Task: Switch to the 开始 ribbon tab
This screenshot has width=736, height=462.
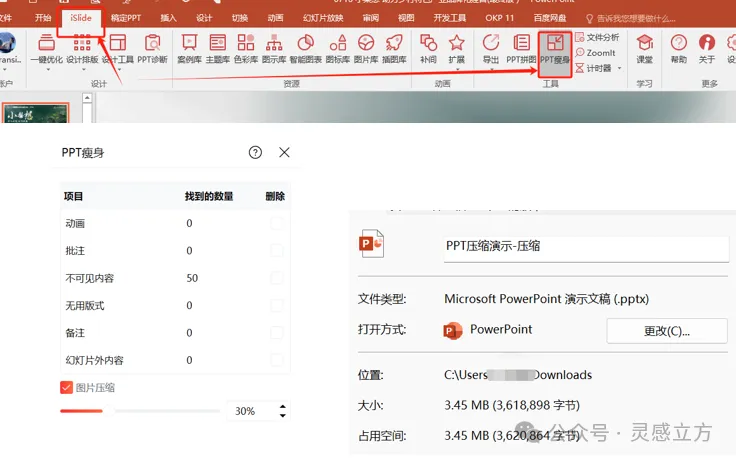Action: pyautogui.click(x=43, y=18)
